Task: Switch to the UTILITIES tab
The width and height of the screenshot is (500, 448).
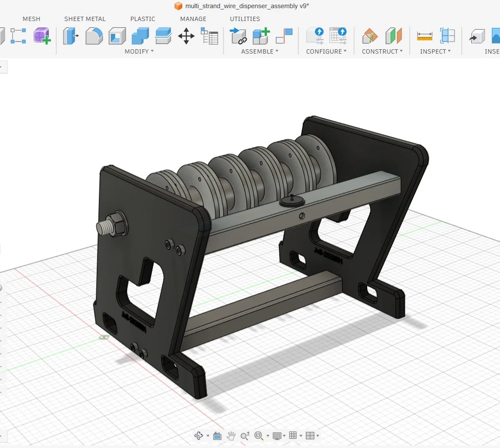Action: point(245,19)
